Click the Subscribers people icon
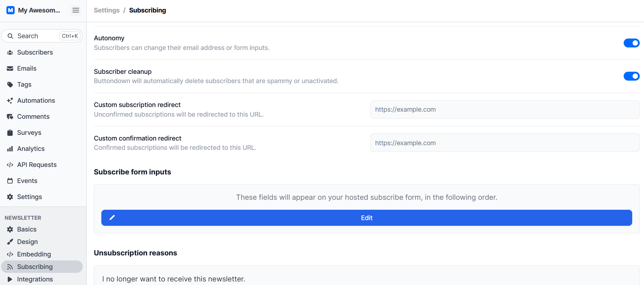644x285 pixels. pyautogui.click(x=10, y=52)
